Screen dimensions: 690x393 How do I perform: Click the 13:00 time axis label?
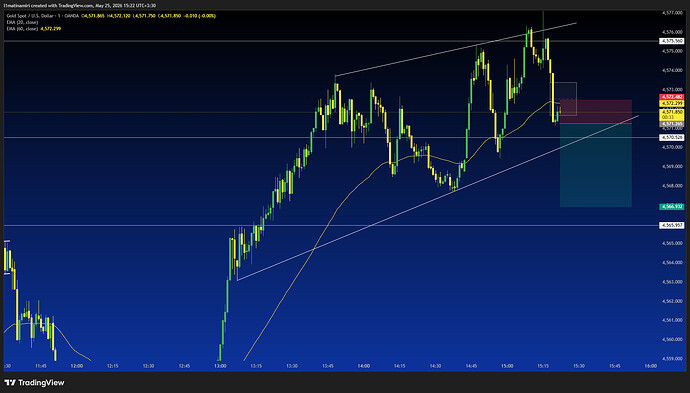220,366
